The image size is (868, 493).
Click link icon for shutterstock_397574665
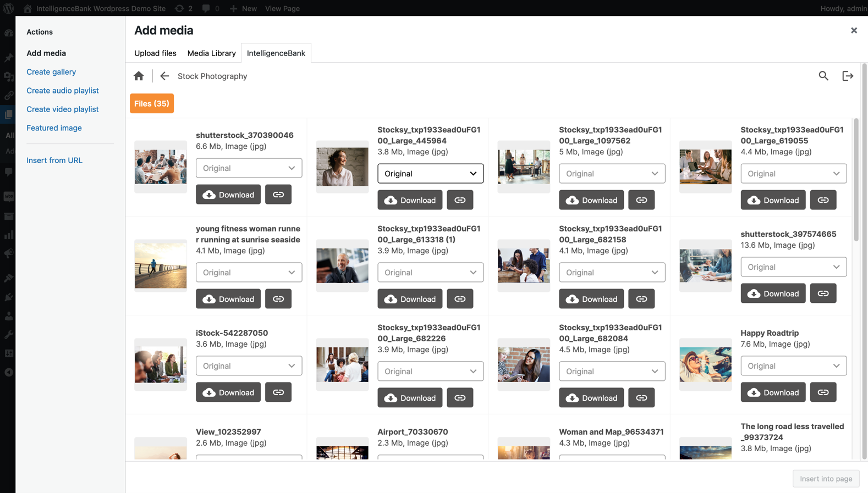pyautogui.click(x=823, y=293)
